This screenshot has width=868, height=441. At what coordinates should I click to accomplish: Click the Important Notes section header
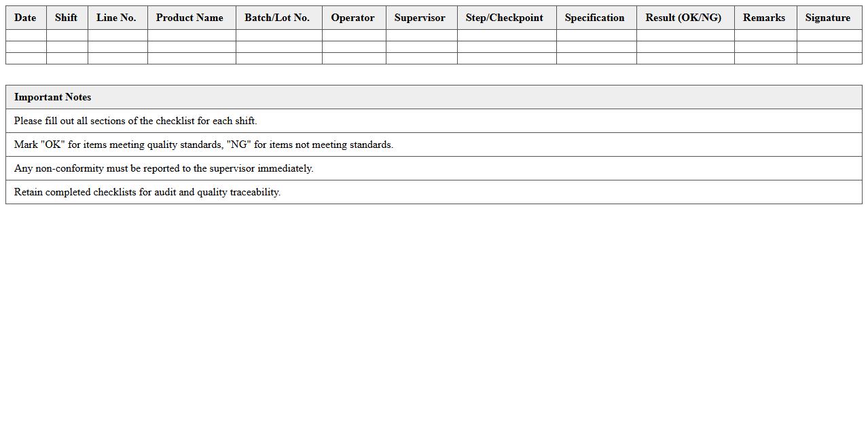coord(54,97)
